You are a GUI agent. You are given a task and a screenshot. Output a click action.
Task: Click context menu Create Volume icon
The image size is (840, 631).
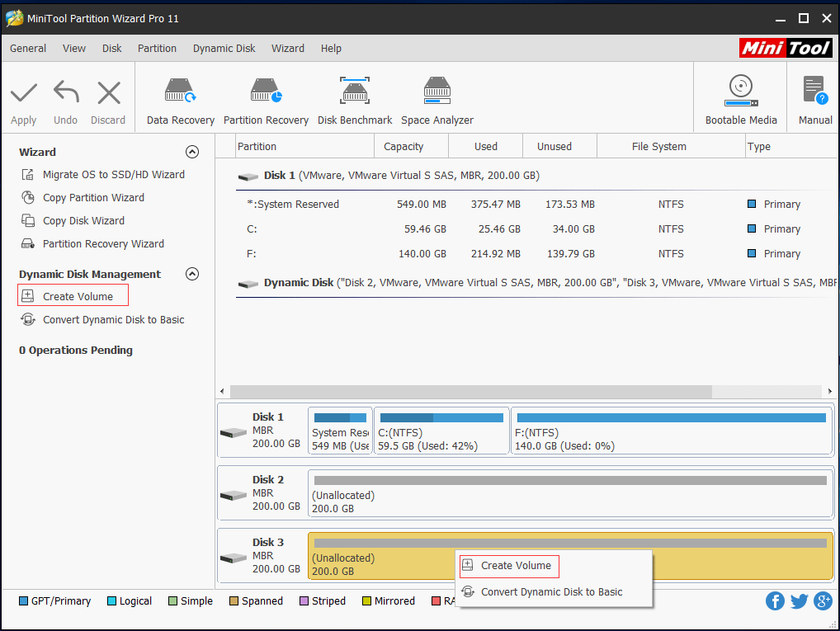[x=468, y=564]
